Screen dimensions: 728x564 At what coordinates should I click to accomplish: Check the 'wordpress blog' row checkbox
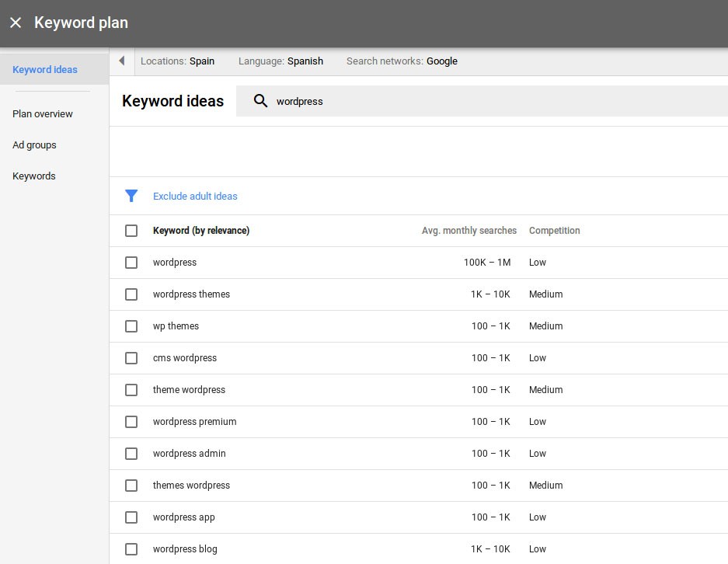(131, 549)
